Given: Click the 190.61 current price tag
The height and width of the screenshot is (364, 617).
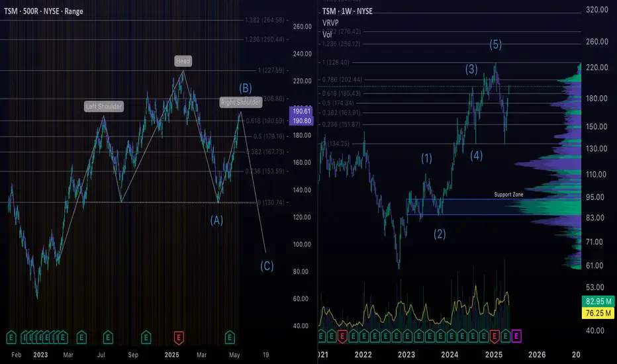Looking at the screenshot, I should [301, 111].
